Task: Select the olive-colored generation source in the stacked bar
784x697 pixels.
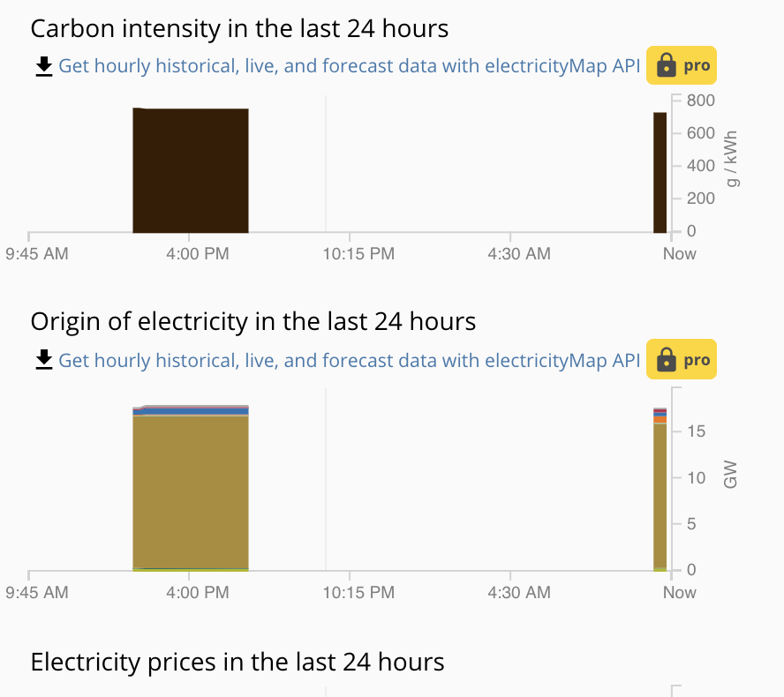Action: pos(191,490)
